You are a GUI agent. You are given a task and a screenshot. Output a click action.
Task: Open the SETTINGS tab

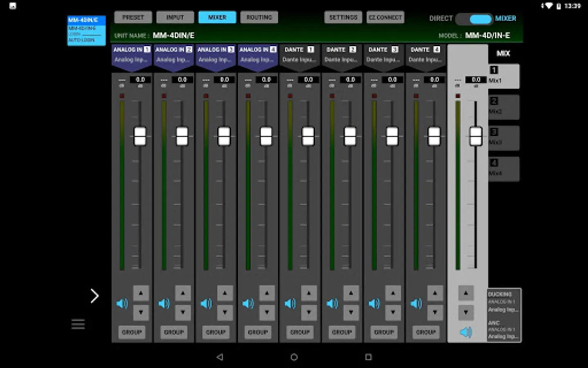click(x=343, y=17)
